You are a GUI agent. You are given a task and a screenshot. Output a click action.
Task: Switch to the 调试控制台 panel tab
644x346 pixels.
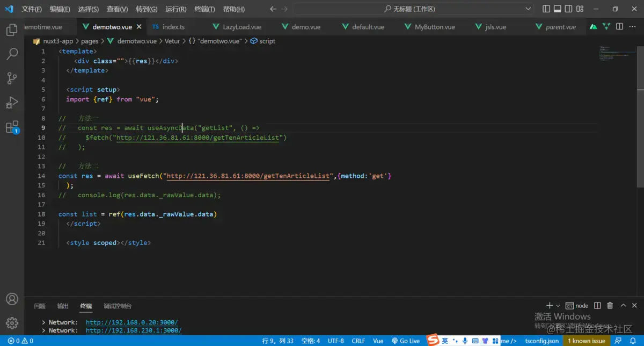coord(118,306)
